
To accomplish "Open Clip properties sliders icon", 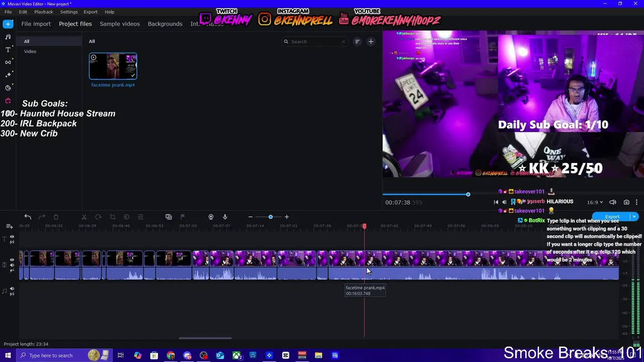I will (x=140, y=217).
